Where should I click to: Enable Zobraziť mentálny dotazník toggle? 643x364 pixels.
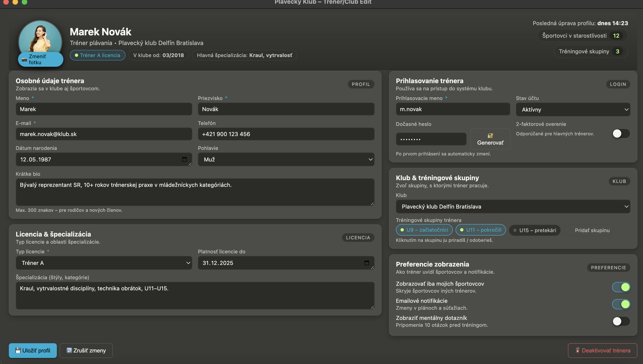(621, 321)
